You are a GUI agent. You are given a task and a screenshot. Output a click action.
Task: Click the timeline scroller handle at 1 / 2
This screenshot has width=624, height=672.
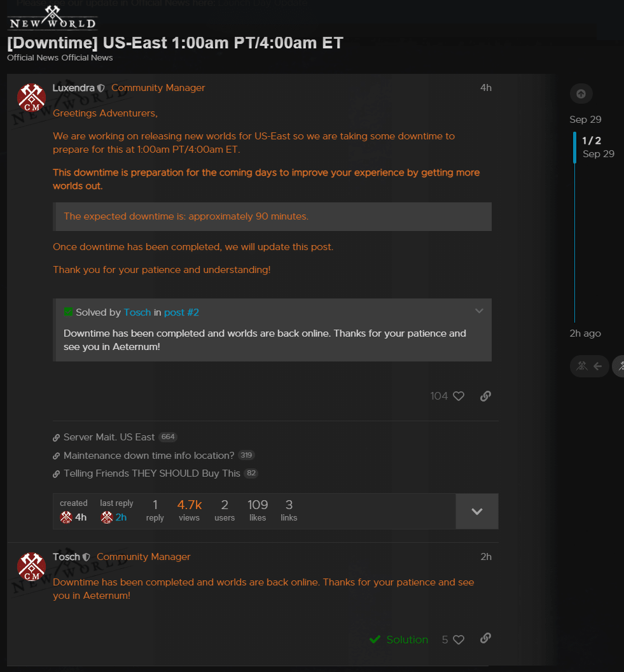574,148
